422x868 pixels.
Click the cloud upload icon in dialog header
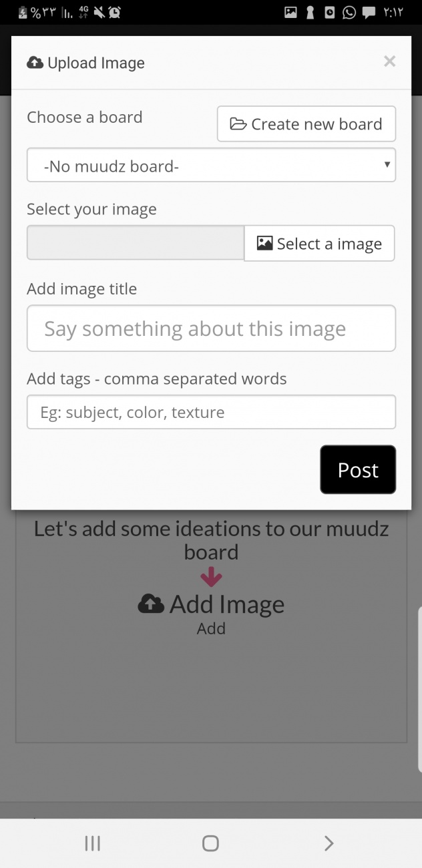coord(35,63)
